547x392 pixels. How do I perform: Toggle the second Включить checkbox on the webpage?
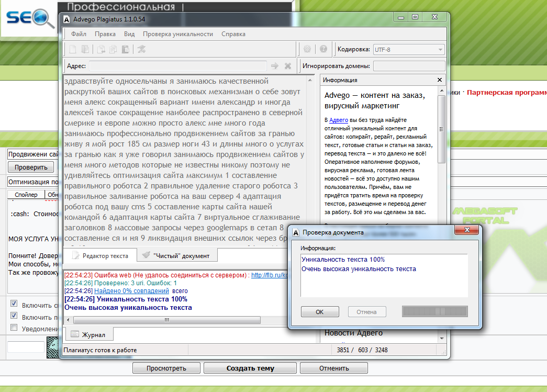click(14, 315)
